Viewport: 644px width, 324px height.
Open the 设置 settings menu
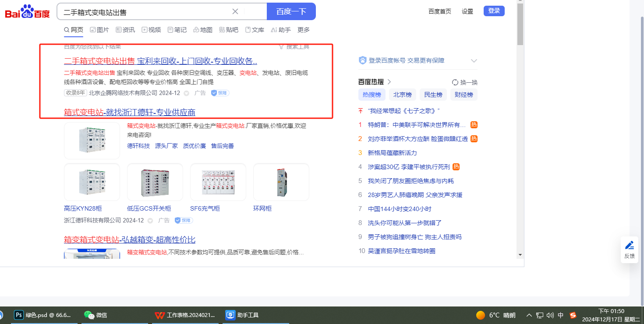click(467, 11)
